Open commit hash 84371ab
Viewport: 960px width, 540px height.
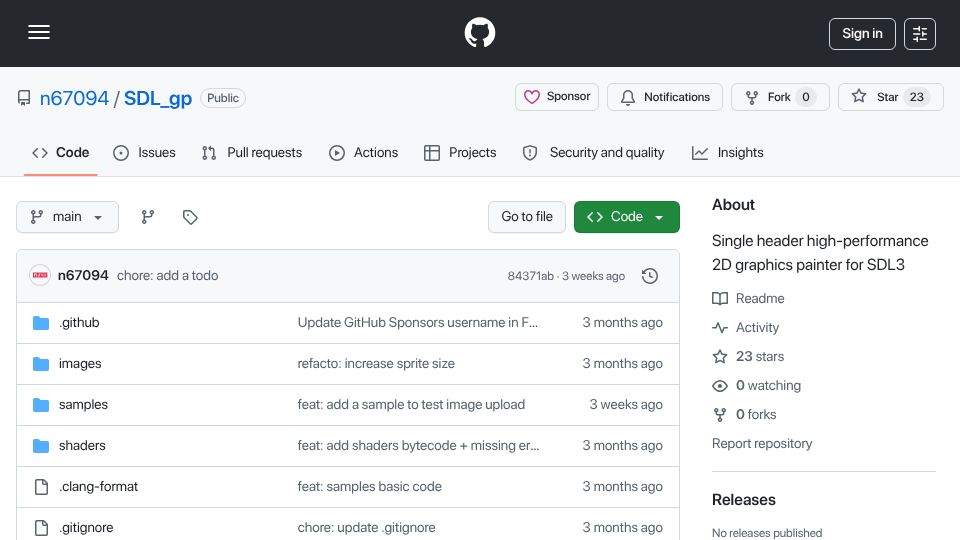[530, 276]
